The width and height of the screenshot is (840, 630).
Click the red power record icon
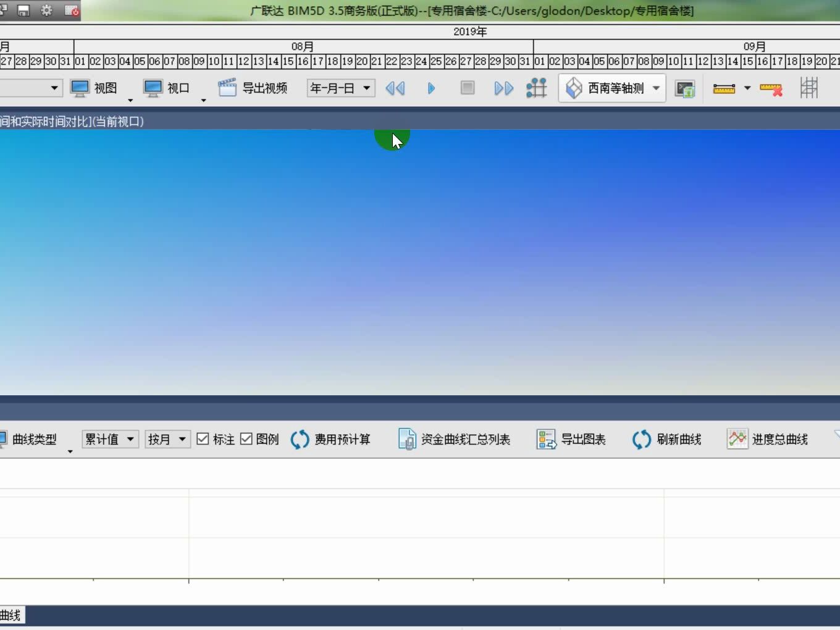72,10
